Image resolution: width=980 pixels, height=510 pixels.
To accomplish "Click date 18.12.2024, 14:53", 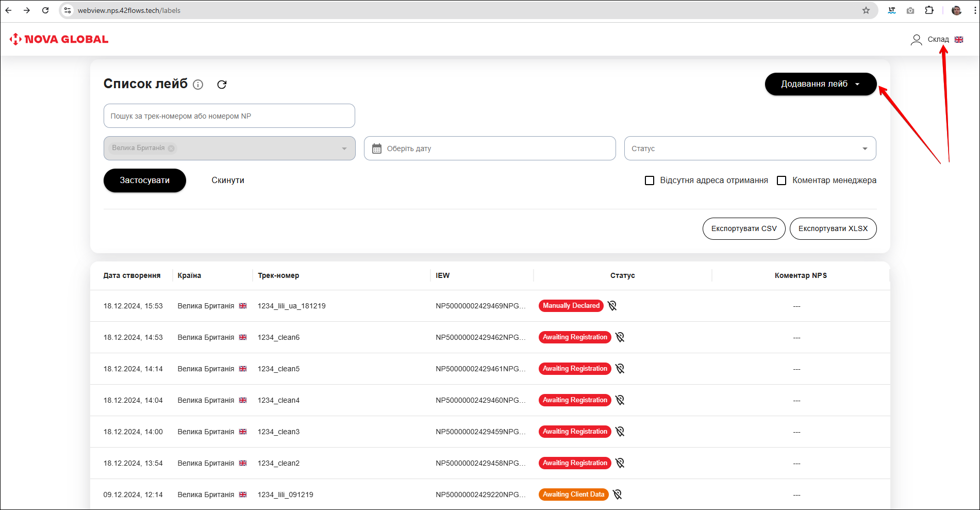I will [x=133, y=337].
